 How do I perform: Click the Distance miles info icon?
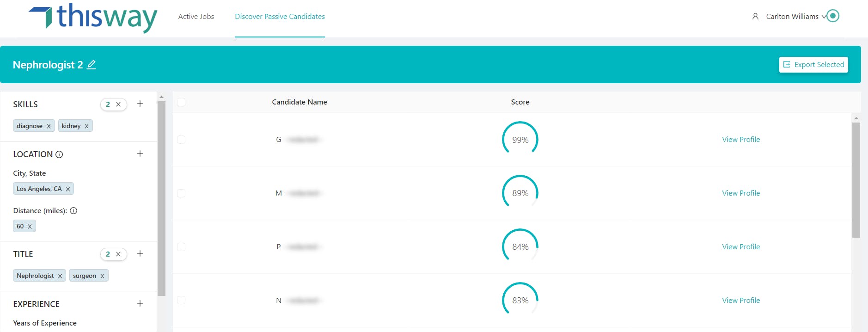pos(73,211)
